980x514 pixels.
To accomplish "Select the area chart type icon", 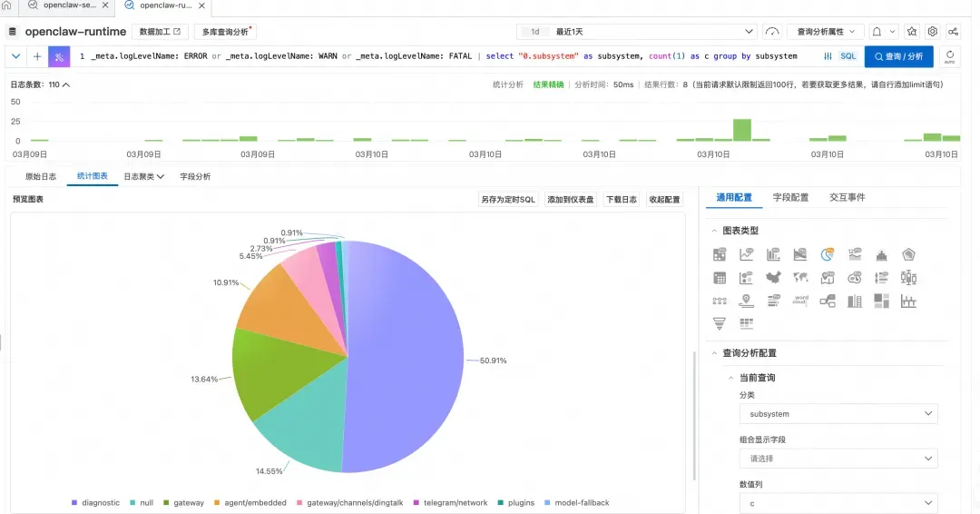I will tap(800, 254).
